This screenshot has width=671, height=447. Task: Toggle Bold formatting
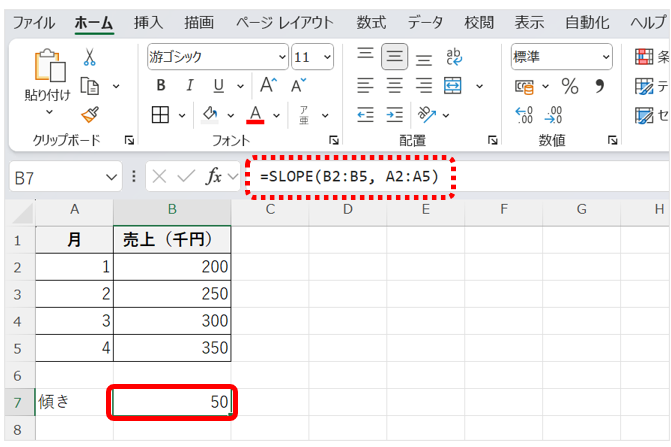tap(161, 85)
